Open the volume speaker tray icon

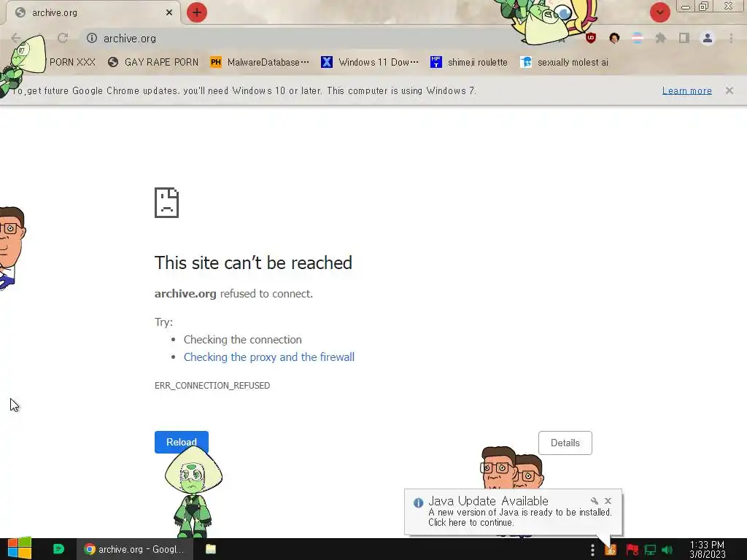click(x=667, y=550)
